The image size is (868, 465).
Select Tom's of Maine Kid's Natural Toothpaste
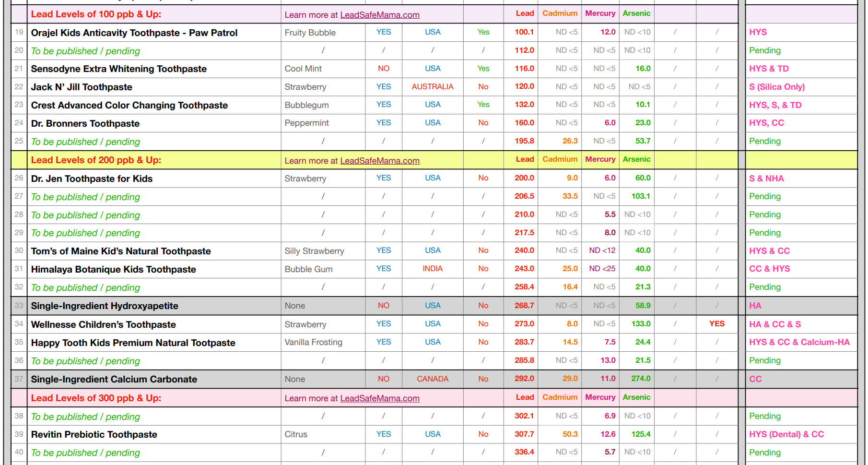tap(121, 251)
